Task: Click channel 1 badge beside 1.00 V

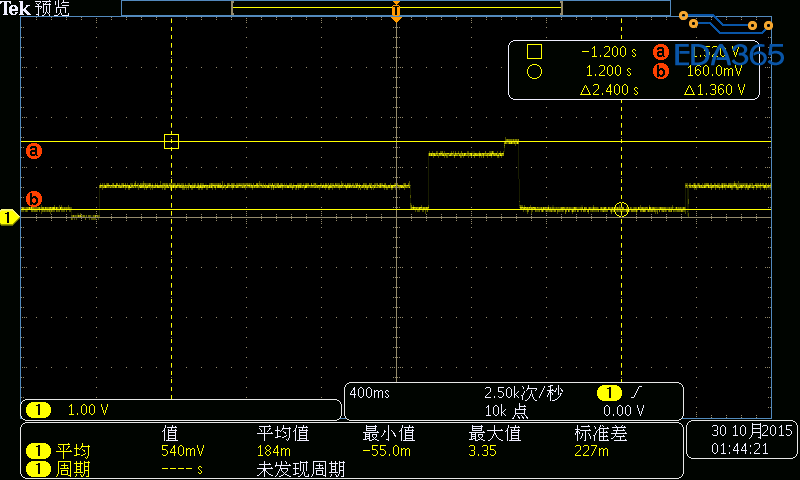Action: point(38,410)
